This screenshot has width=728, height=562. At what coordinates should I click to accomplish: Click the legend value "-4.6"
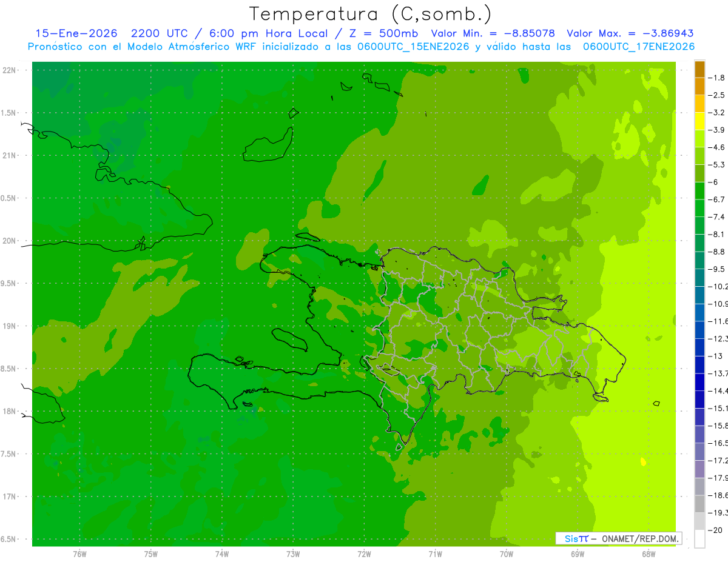point(716,147)
